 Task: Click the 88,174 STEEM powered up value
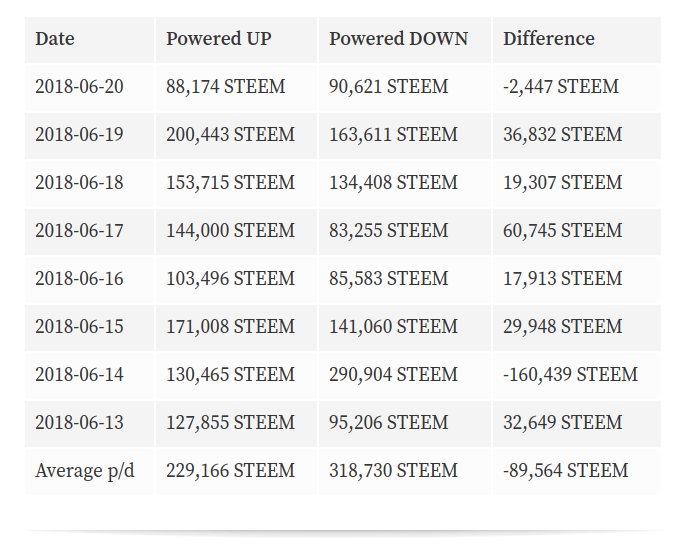tap(225, 87)
